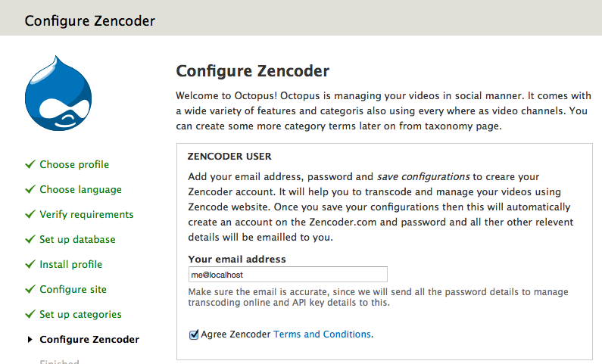The width and height of the screenshot is (602, 364).
Task: Click the Your email address label
Action: point(237,259)
